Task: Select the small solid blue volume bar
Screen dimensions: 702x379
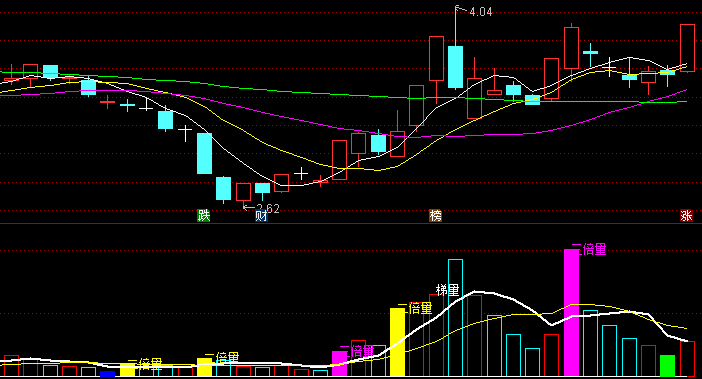Action: tap(107, 374)
